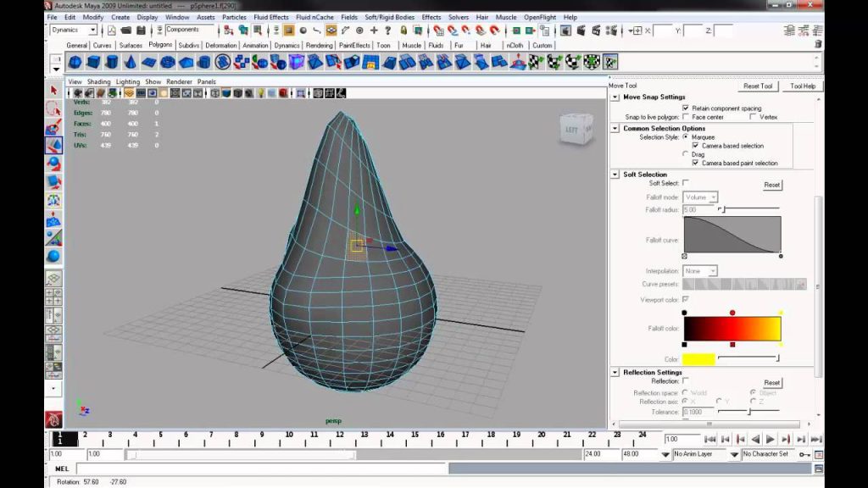This screenshot has width=868, height=488.
Task: Toggle Camera based selection checkbox
Action: tap(695, 146)
